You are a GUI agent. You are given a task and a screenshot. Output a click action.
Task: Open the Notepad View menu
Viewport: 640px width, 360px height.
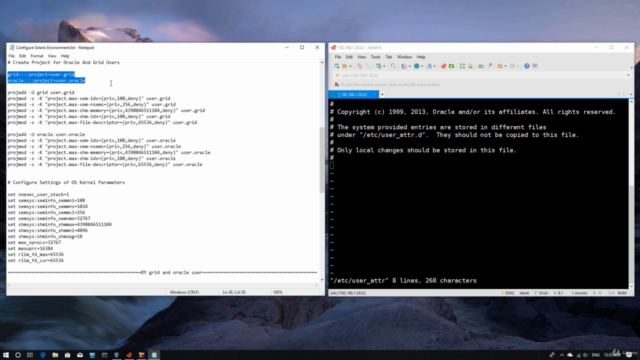(x=52, y=56)
